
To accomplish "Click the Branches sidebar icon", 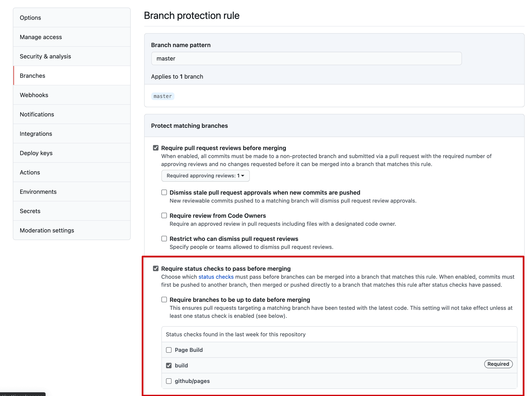I will (x=32, y=75).
